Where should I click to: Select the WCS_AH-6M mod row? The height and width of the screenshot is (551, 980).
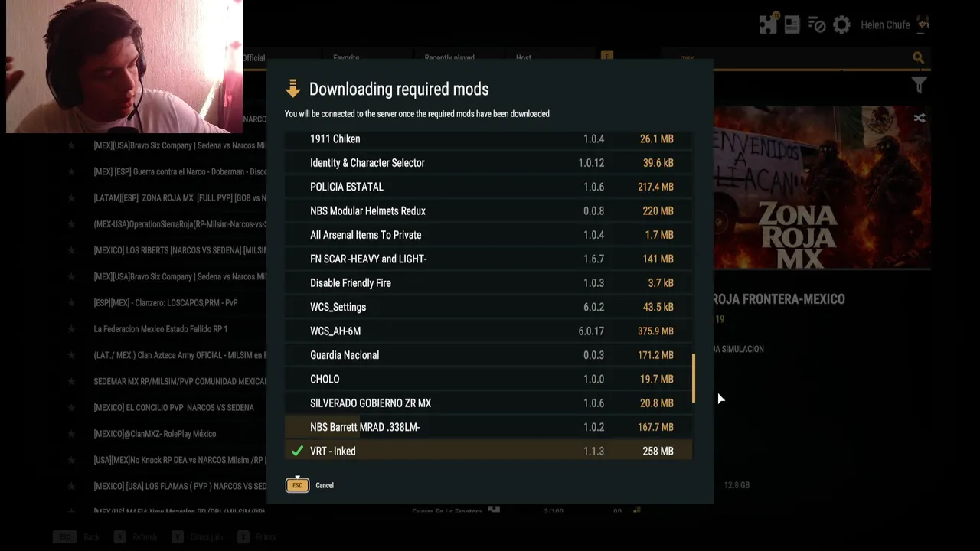pyautogui.click(x=488, y=331)
